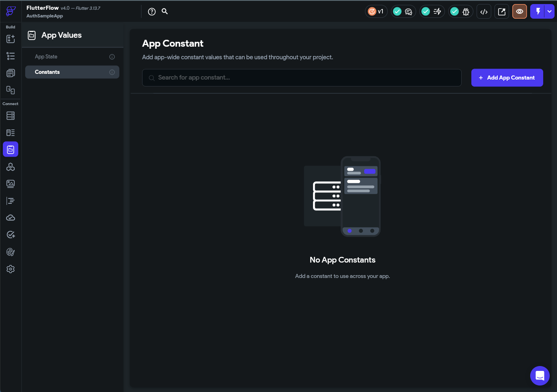The width and height of the screenshot is (557, 392).
Task: Open the View Code icon
Action: pos(484,11)
